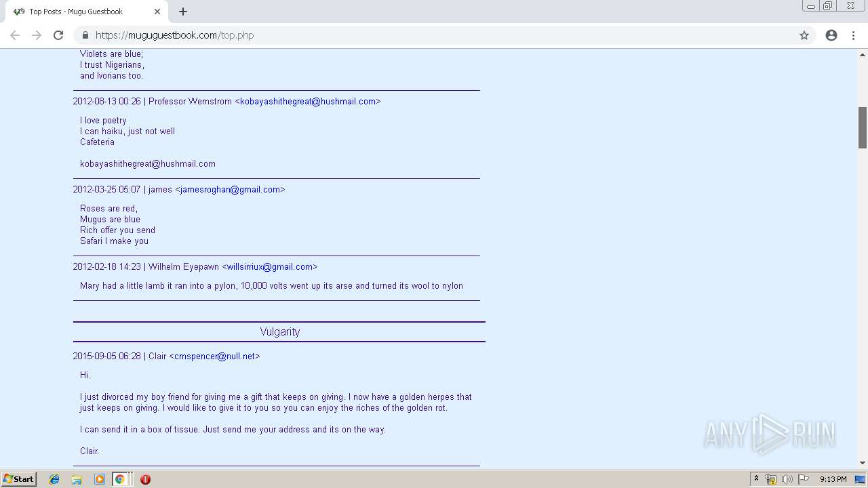This screenshot has height=488, width=868.
Task: Go forward with the browser arrow
Action: point(37,35)
